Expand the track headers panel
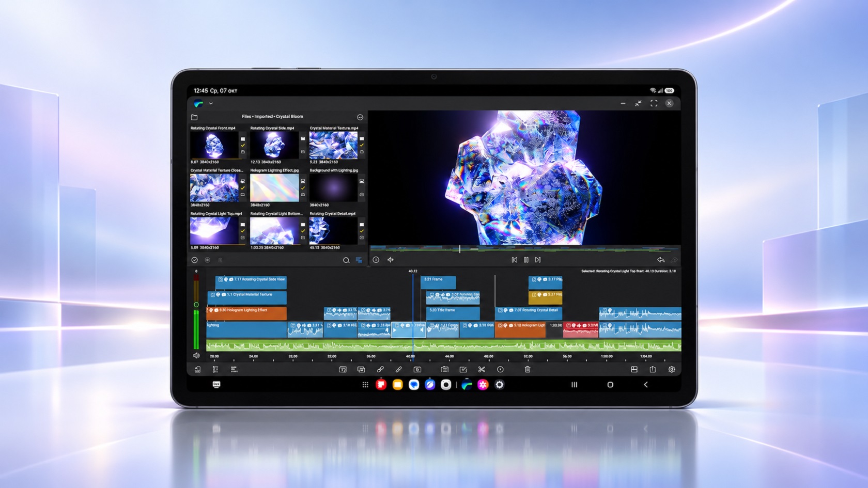Screen dimensions: 868x488 pyautogui.click(x=215, y=369)
